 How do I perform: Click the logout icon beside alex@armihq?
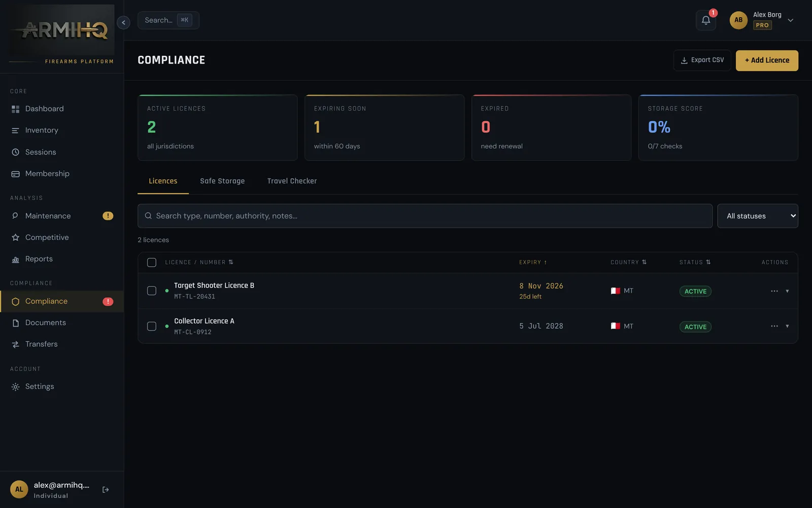click(x=106, y=490)
